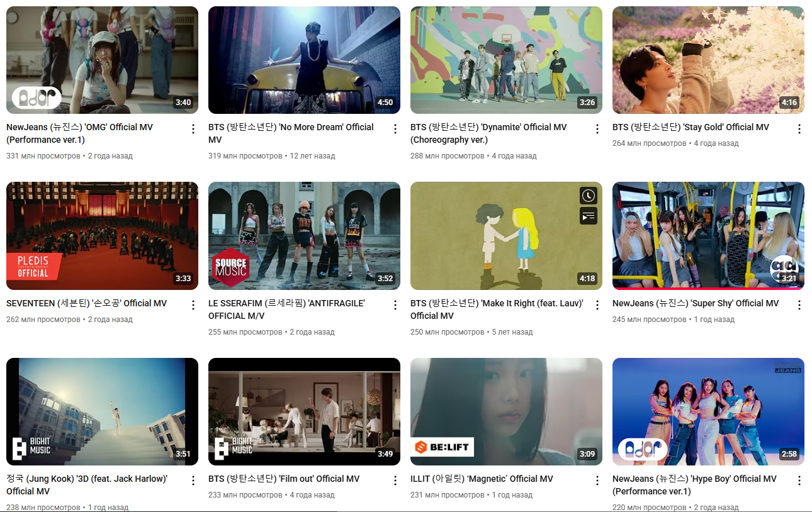The width and height of the screenshot is (812, 512).
Task: Open BTS 'Stay Gold' thumbnail
Action: click(x=708, y=60)
